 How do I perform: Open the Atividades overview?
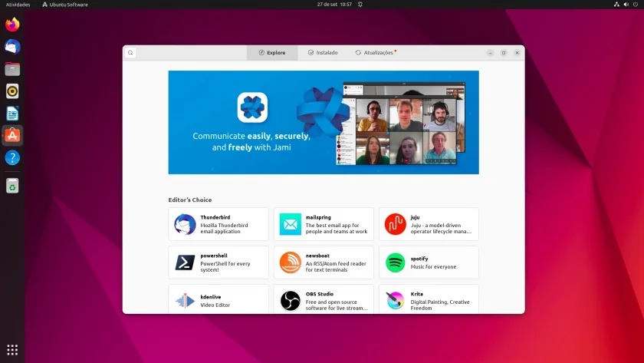coord(18,5)
